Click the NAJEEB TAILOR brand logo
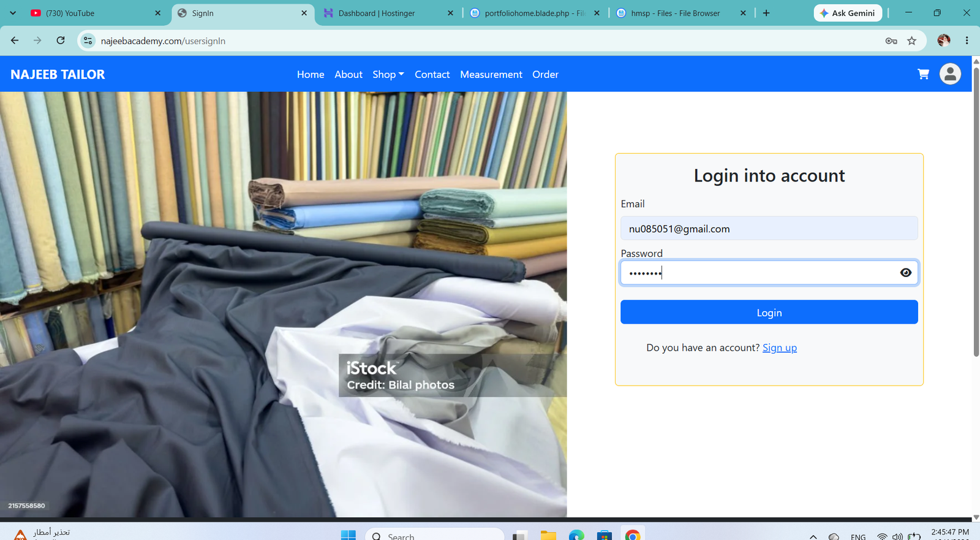 [x=58, y=74]
